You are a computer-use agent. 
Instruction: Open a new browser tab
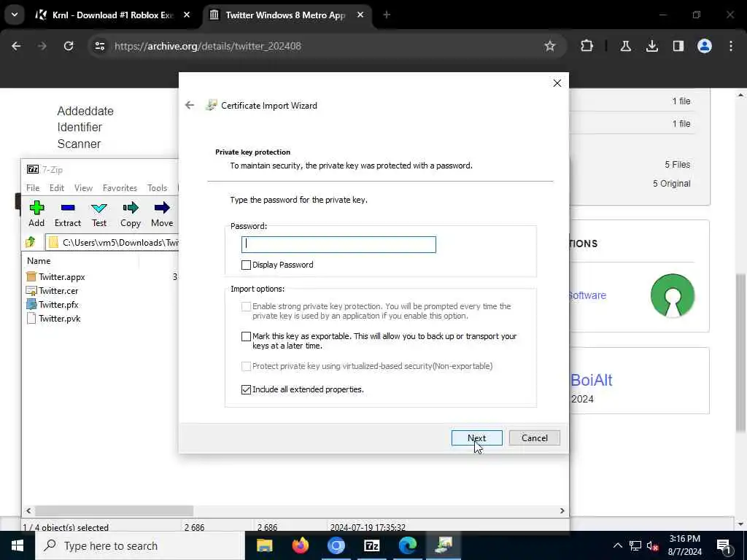click(387, 15)
